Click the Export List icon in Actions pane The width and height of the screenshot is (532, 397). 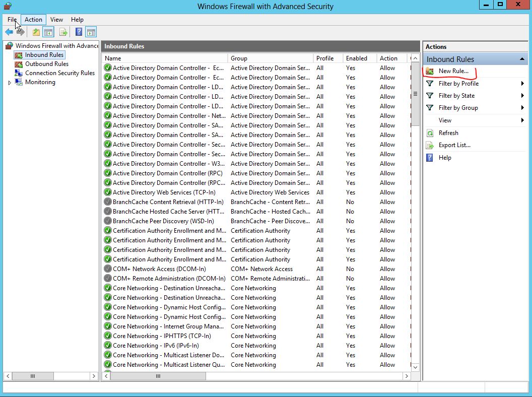(x=430, y=145)
